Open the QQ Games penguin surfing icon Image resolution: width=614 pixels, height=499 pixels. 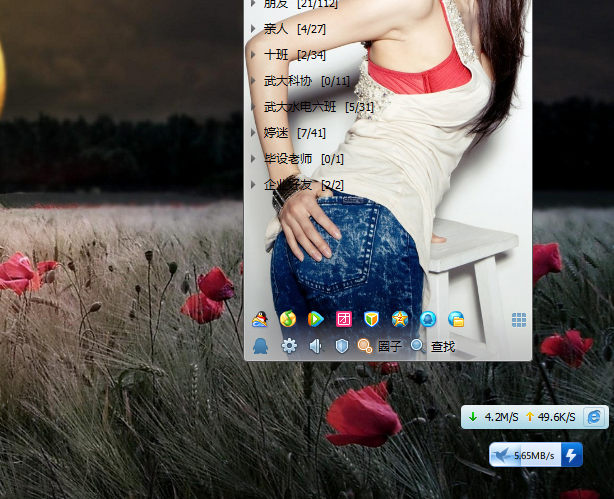click(260, 319)
